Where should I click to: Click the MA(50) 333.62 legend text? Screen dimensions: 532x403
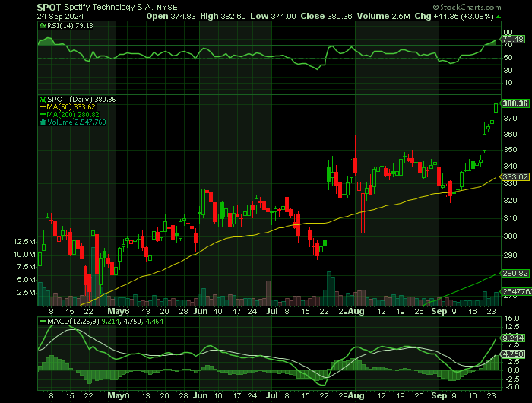tap(71, 107)
